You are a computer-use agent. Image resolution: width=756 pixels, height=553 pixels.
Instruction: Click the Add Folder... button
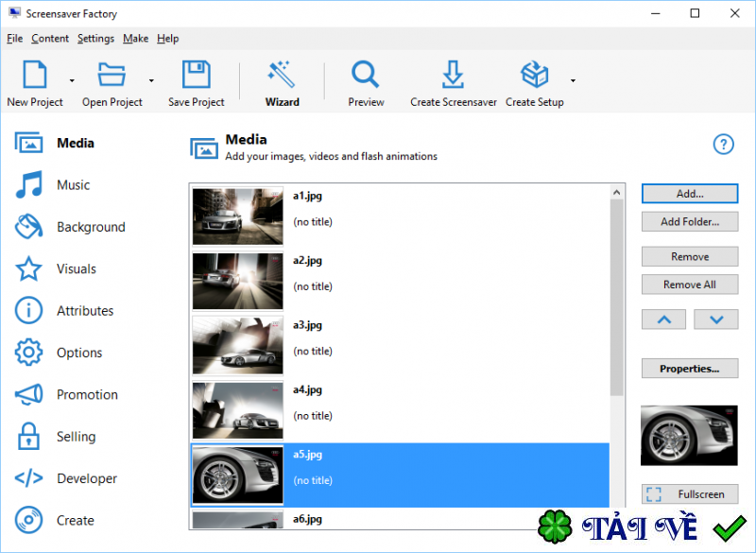pos(690,222)
